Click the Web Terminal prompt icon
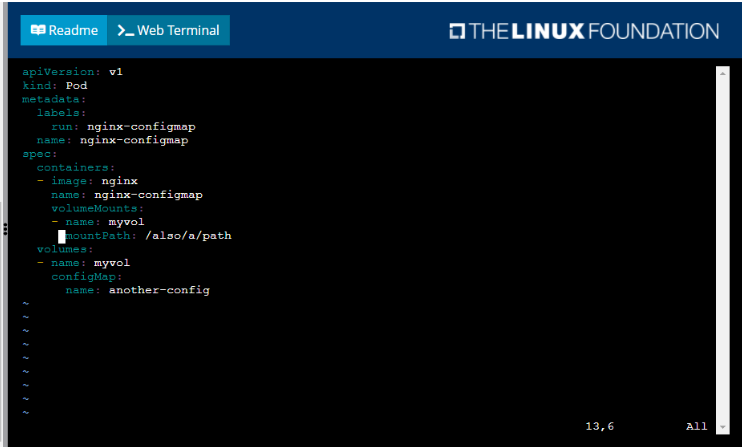The width and height of the screenshot is (742, 447). pyautogui.click(x=125, y=31)
